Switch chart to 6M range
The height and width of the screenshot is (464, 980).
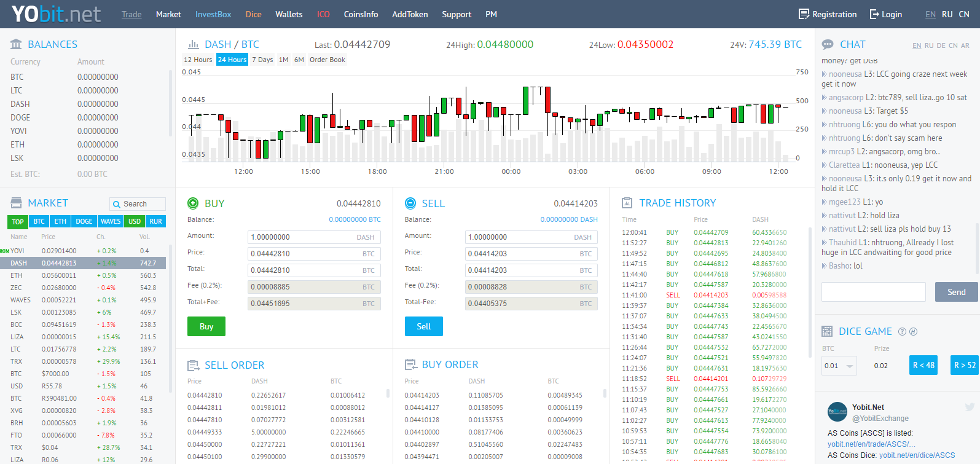coord(299,60)
